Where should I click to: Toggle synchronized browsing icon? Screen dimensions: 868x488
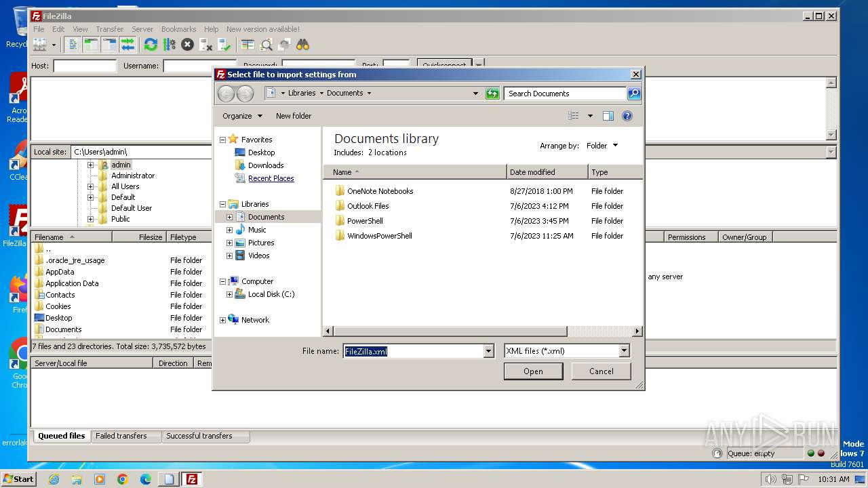click(x=284, y=45)
